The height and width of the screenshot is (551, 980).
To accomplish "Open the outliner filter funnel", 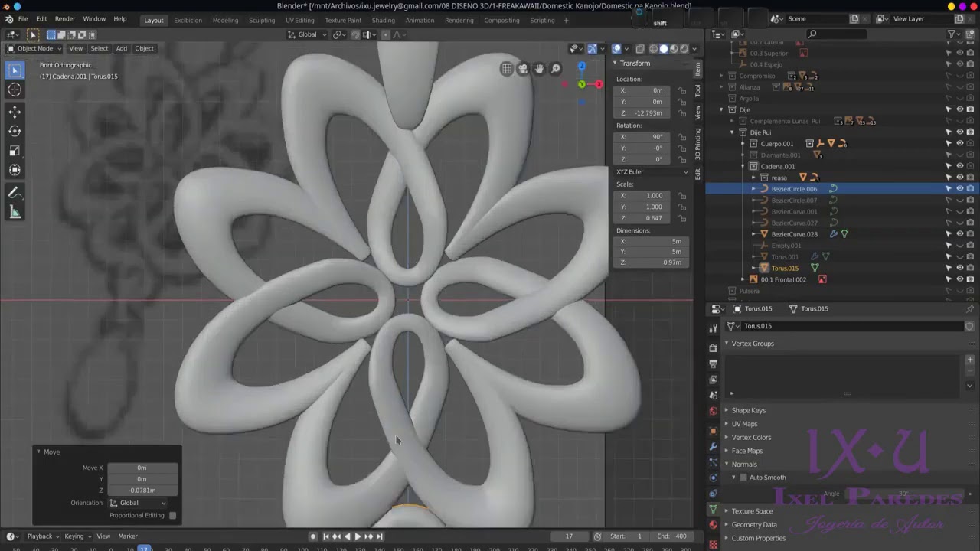I will 952,34.
